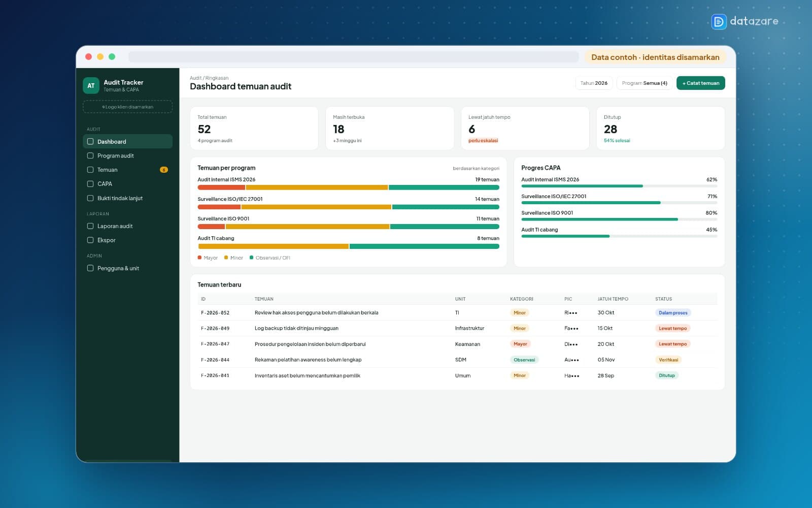The width and height of the screenshot is (812, 508).
Task: Click the Temuan sidebar icon
Action: [x=90, y=170]
